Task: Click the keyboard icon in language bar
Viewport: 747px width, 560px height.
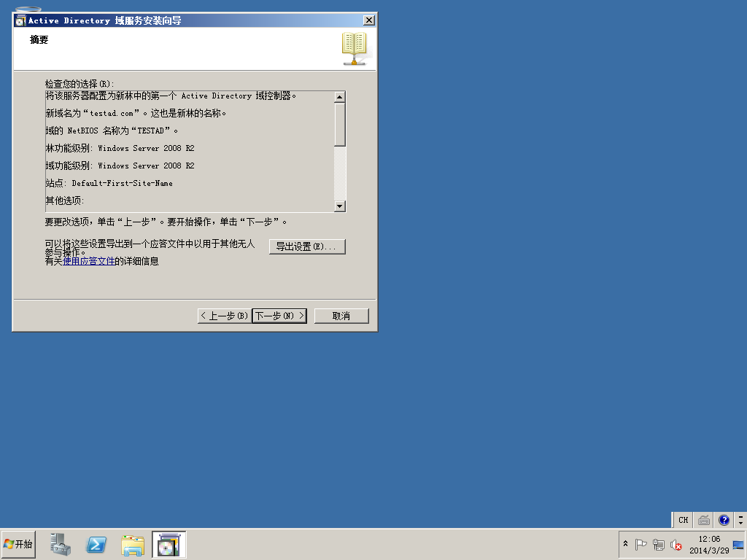Action: click(704, 520)
